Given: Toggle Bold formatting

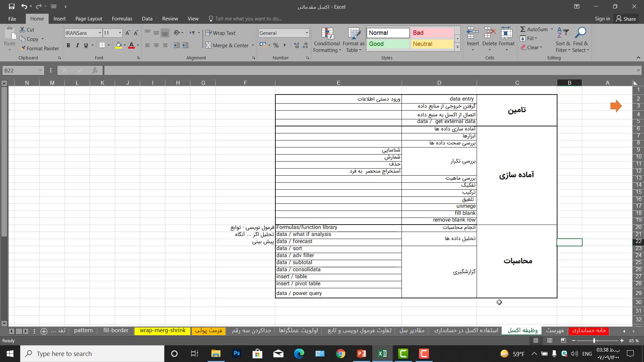Looking at the screenshot, I should pyautogui.click(x=68, y=45).
